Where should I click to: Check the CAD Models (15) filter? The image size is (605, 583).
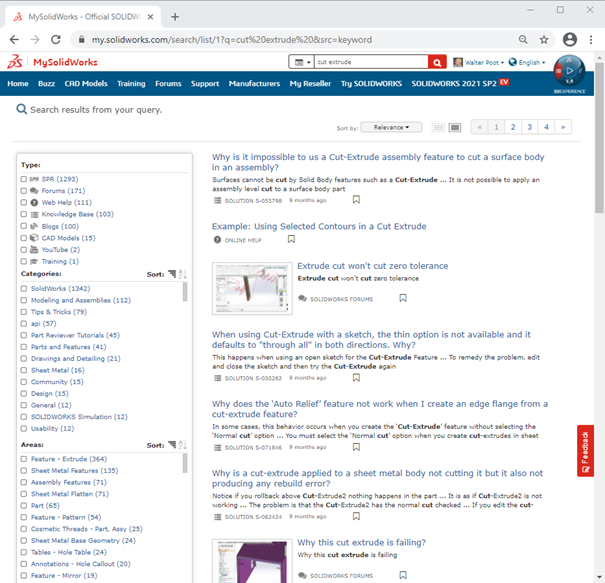[x=24, y=238]
